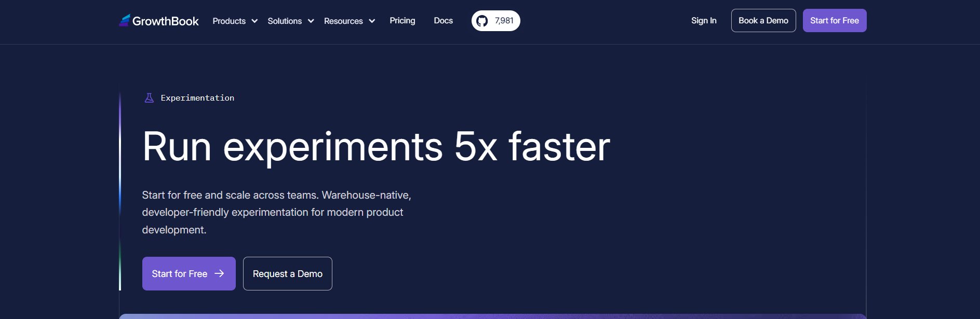Select the "Experimentation" label text
This screenshot has width=980, height=319.
pyautogui.click(x=197, y=98)
